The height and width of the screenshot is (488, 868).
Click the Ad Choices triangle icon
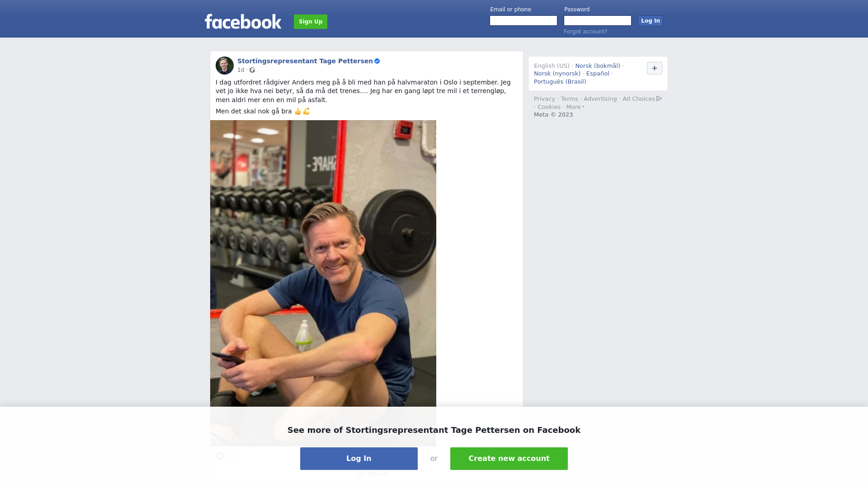[659, 99]
